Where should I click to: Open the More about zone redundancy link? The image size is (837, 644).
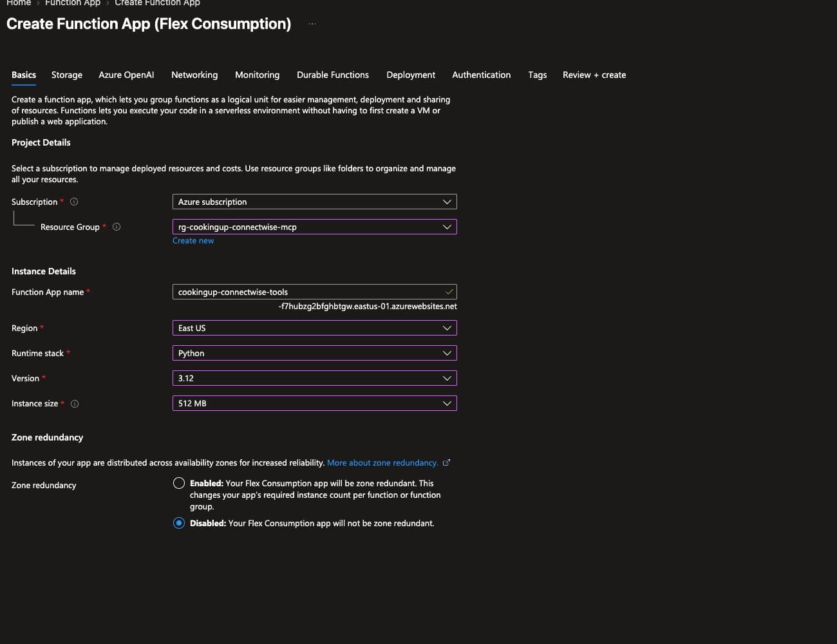tap(382, 462)
